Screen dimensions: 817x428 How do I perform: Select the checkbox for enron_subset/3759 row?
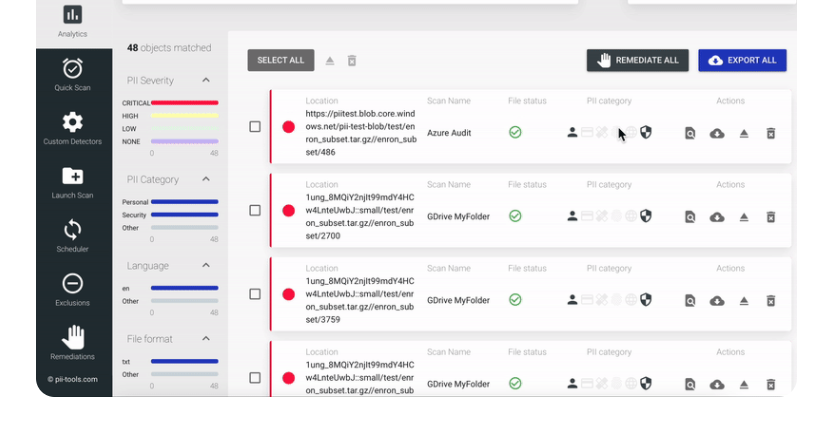255,294
